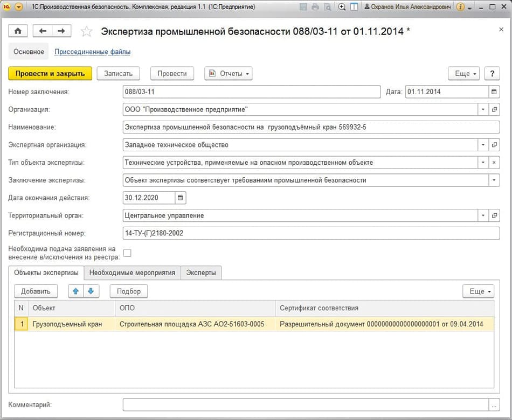Open the info icon in title bar
Screen dimensions: 512x420
point(460,6)
